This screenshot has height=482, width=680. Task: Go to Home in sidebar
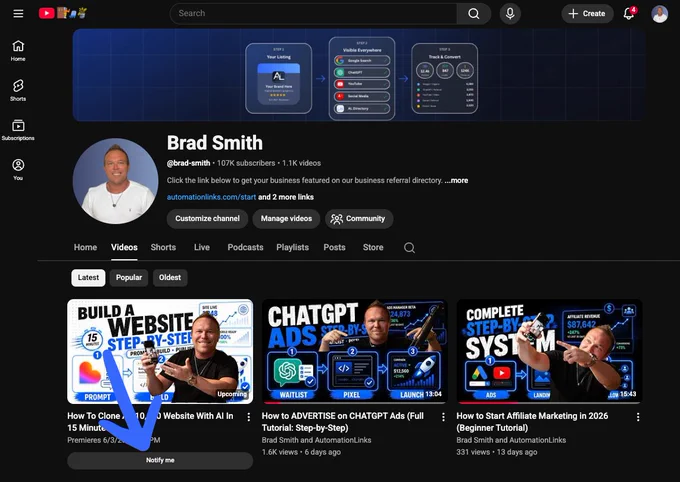(18, 51)
